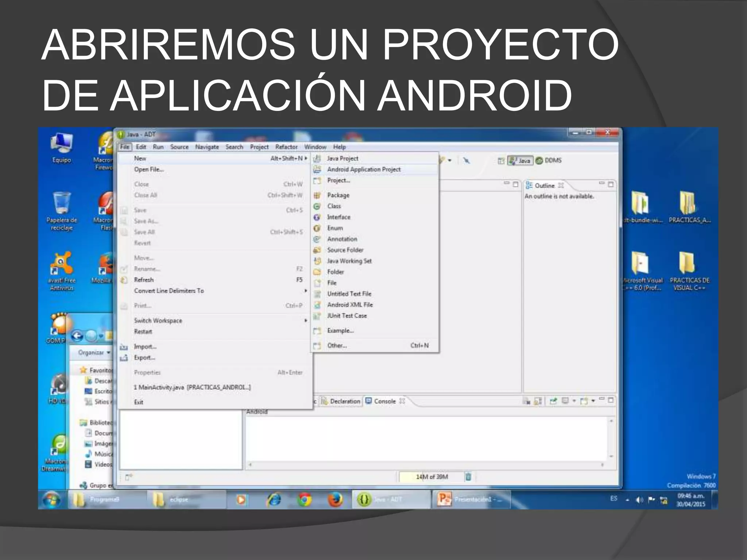Open Organizar dropdown in Explorer window
Screen dimensions: 747x560
94,353
